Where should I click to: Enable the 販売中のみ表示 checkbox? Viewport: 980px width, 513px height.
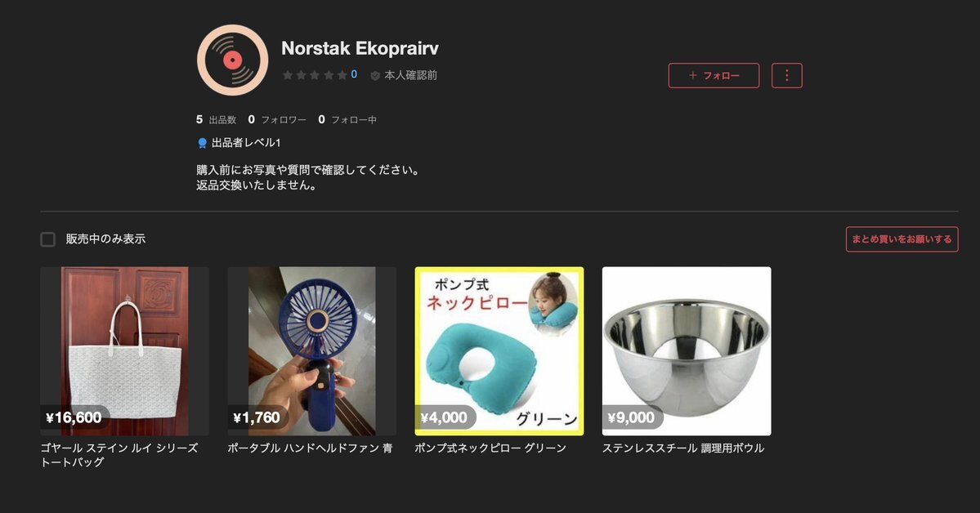coord(47,239)
